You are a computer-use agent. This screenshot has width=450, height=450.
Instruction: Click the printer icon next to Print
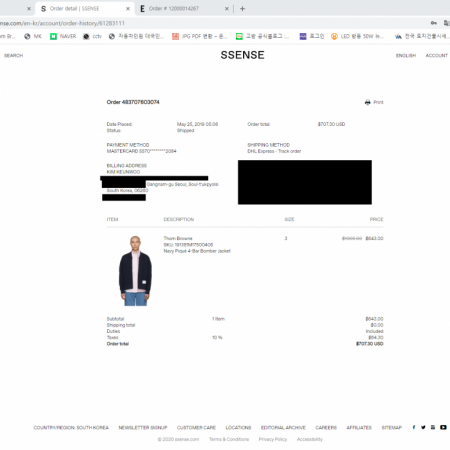[x=367, y=102]
